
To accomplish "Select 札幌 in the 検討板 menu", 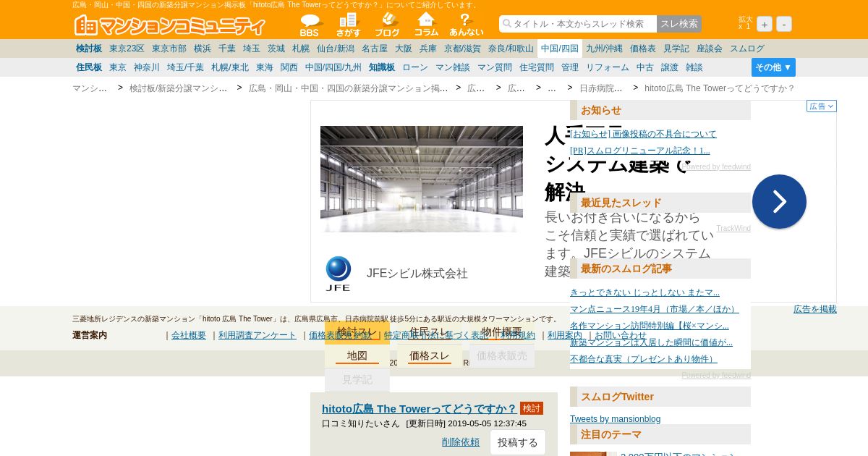I will click(301, 48).
